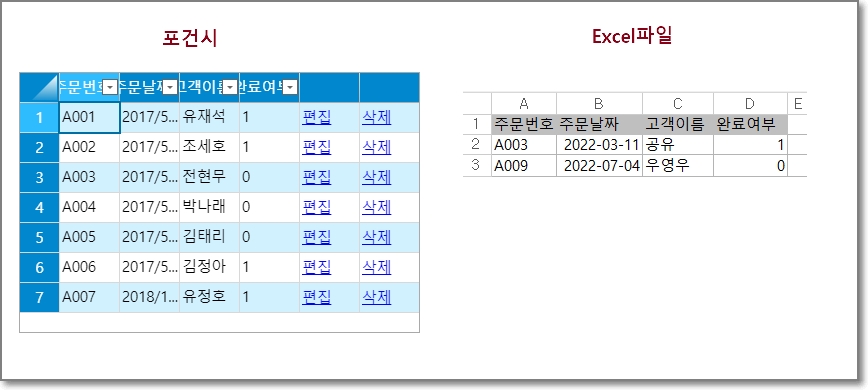
Task: Click Excel cell containing 2022-03-11
Action: click(x=600, y=145)
